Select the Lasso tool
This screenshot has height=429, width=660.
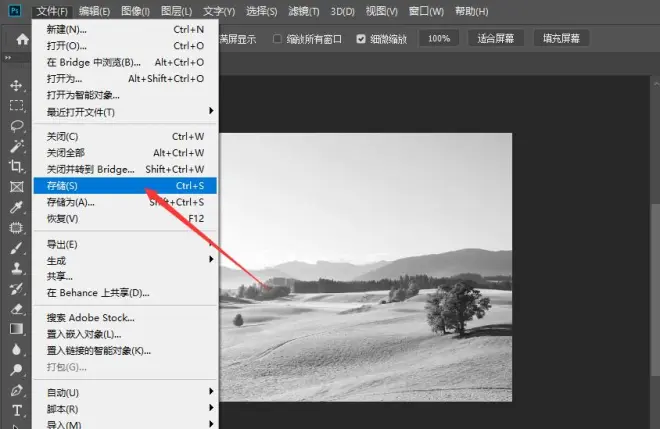click(16, 126)
